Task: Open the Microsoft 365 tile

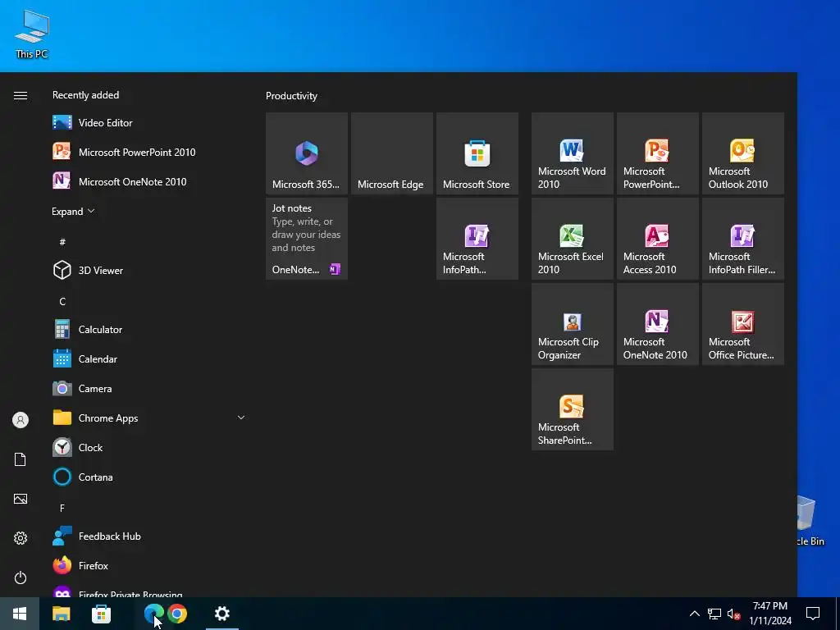Action: point(307,153)
